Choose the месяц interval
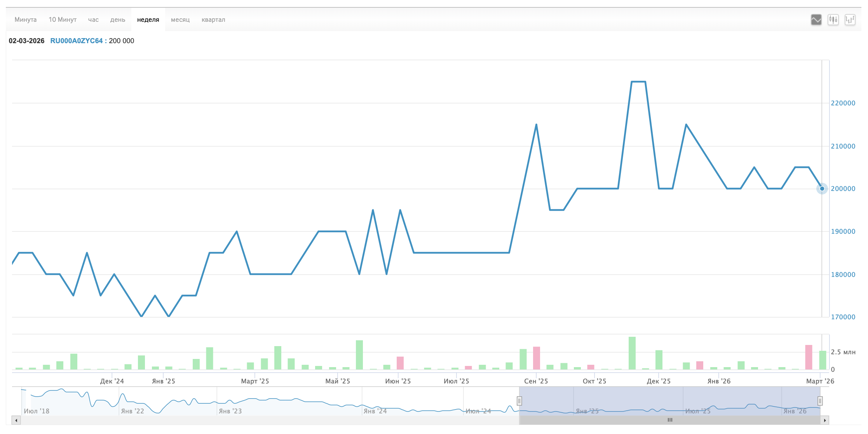868x434 pixels. (x=180, y=19)
